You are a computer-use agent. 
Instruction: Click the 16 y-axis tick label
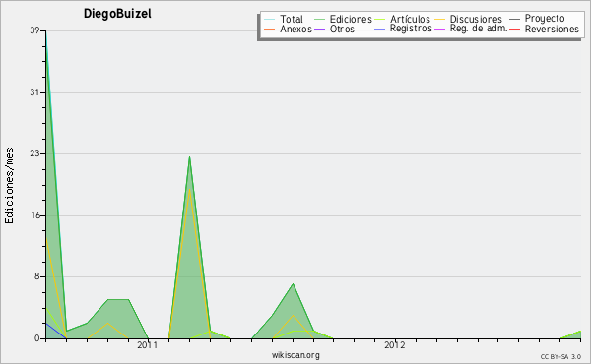pyautogui.click(x=35, y=215)
